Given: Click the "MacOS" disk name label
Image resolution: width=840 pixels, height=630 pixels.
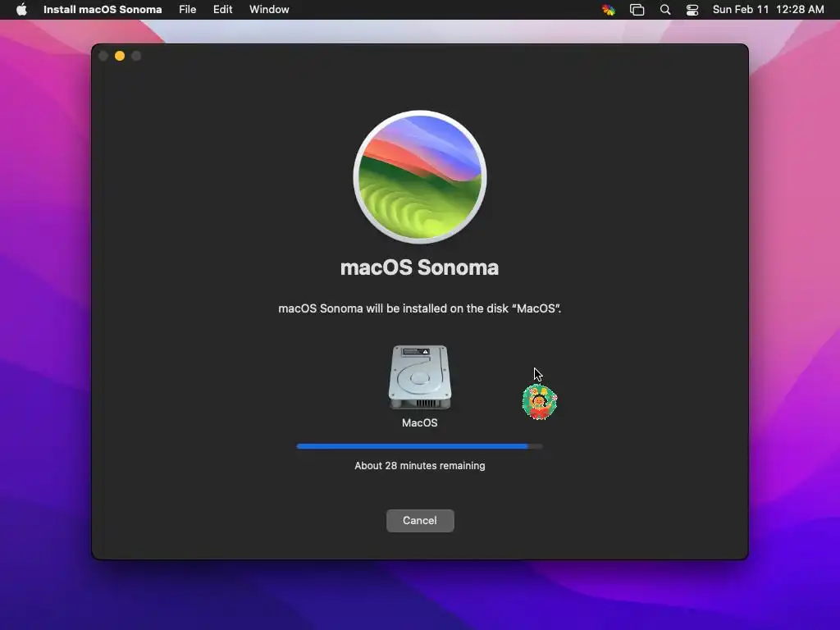Looking at the screenshot, I should click(419, 422).
